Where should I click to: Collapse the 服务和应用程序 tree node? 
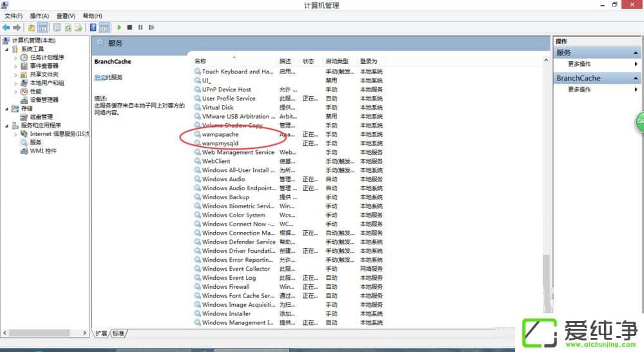pos(6,126)
